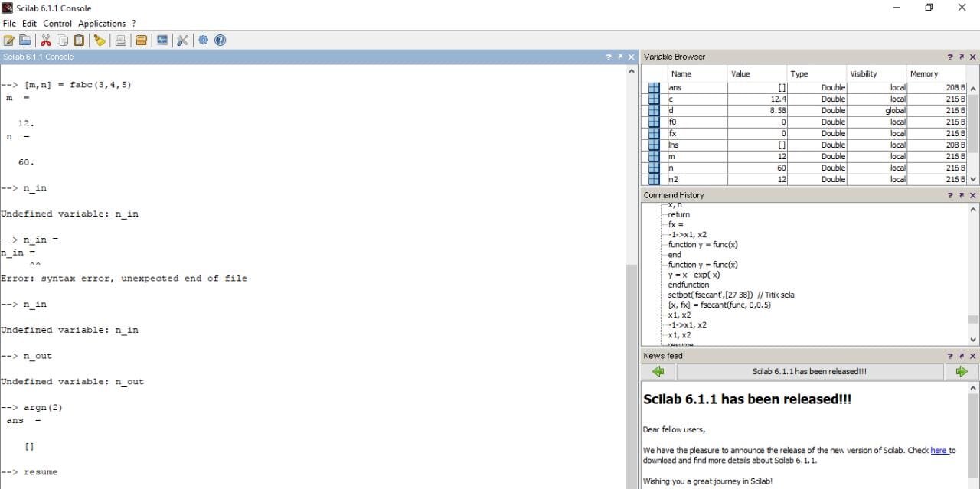Open the ? help menu
The width and height of the screenshot is (980, 489).
pos(134,24)
